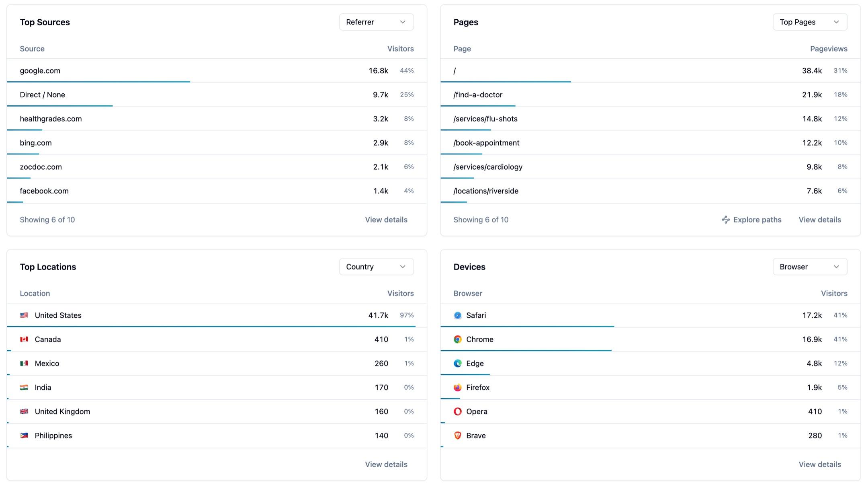Screen dimensions: 868x489
Task: Select healthgrades.com in sources
Action: pos(217,119)
